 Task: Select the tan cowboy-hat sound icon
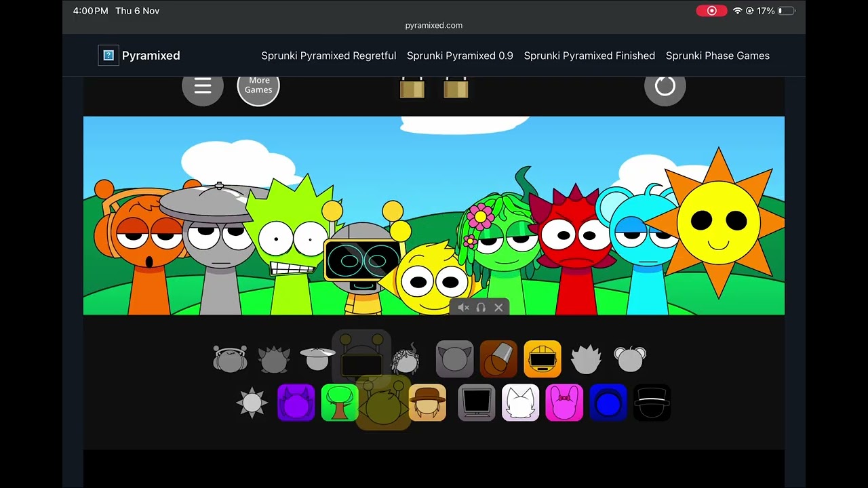click(428, 403)
